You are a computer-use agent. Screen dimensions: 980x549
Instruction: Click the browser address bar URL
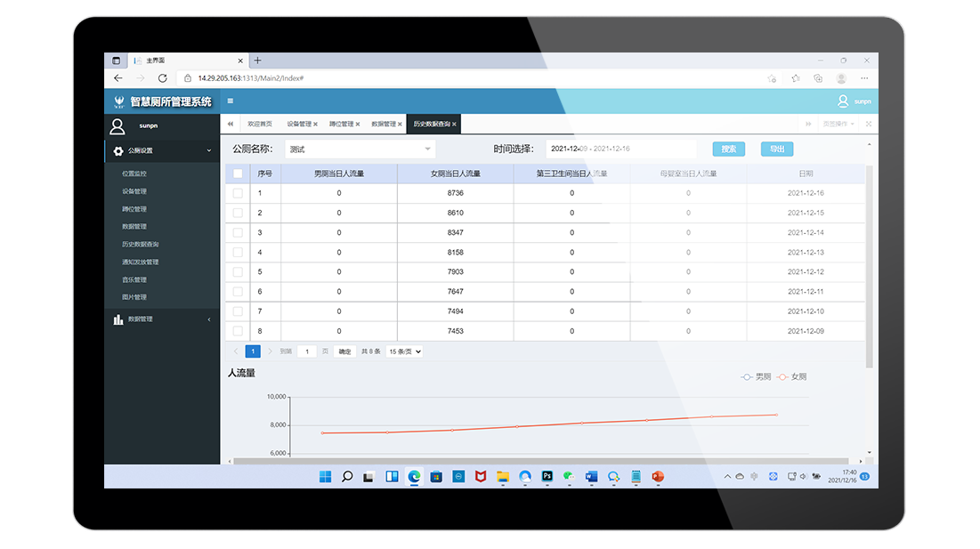click(x=251, y=78)
